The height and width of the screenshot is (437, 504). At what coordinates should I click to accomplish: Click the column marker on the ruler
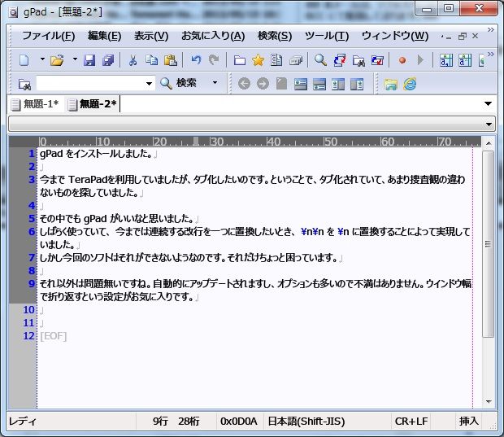pyautogui.click(x=196, y=142)
